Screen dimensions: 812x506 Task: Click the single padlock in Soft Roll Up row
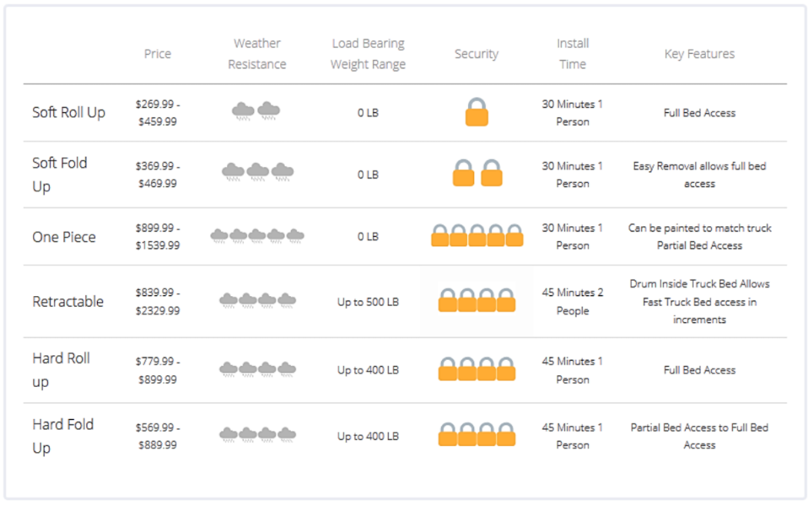[476, 112]
